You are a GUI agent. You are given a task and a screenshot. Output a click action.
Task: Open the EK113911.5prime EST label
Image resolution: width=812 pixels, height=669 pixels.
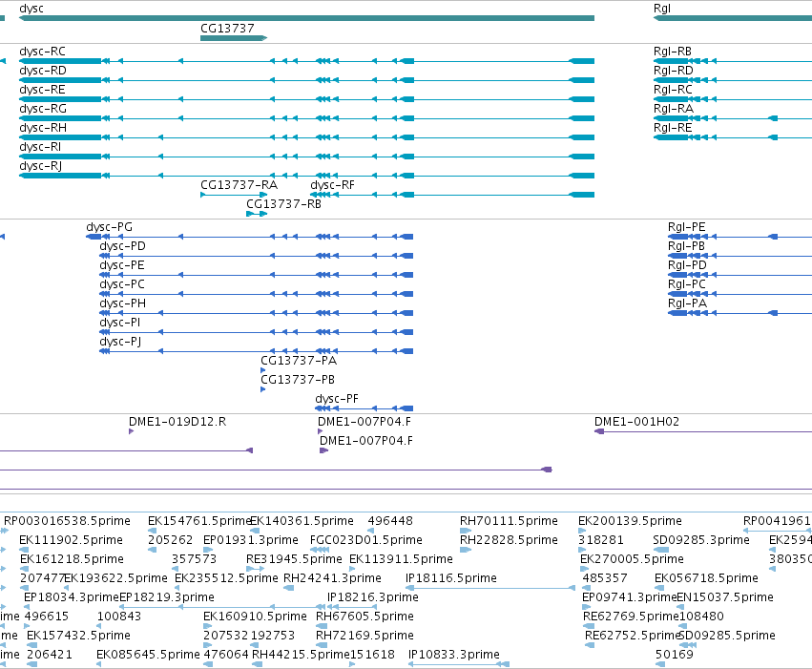402,559
